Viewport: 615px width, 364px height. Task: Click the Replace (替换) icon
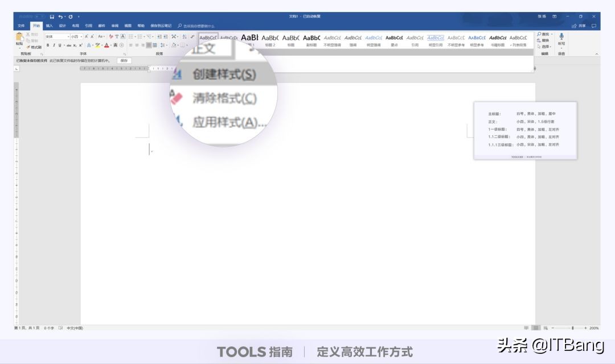[539, 40]
